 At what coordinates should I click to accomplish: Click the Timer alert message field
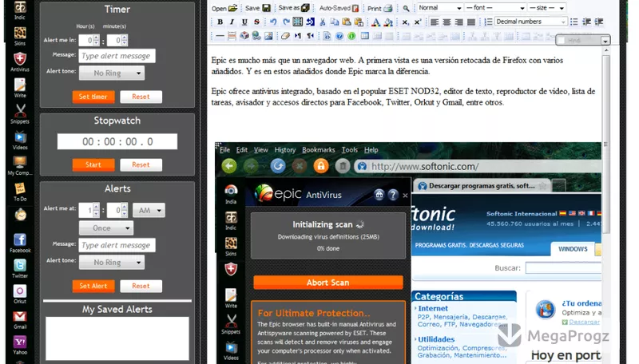point(117,56)
